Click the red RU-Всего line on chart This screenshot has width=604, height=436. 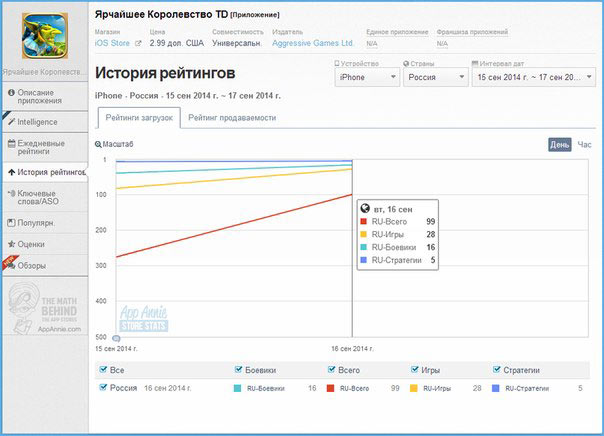[234, 226]
